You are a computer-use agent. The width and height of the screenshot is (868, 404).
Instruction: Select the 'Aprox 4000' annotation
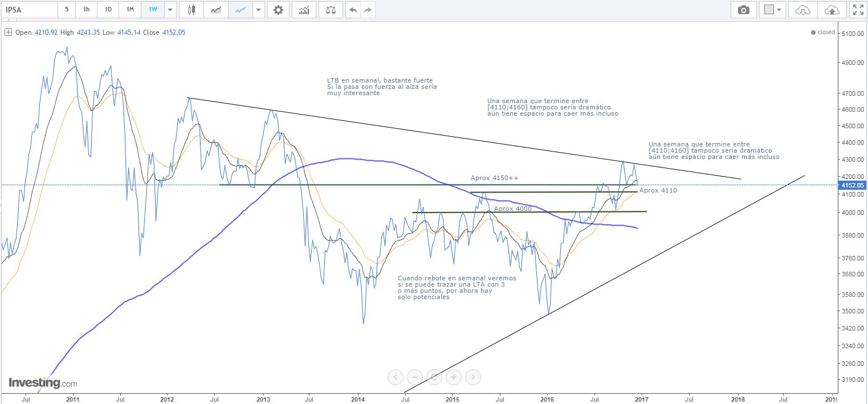[x=513, y=209]
